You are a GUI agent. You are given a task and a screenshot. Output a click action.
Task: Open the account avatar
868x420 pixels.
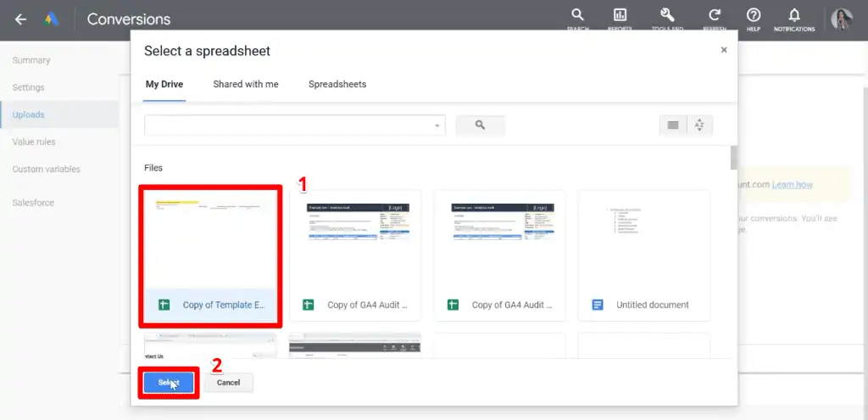[x=842, y=20]
